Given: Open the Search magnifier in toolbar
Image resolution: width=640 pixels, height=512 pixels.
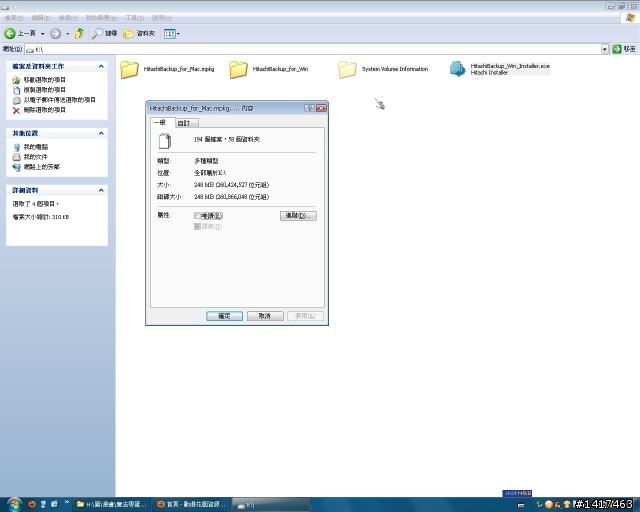Looking at the screenshot, I should (104, 33).
